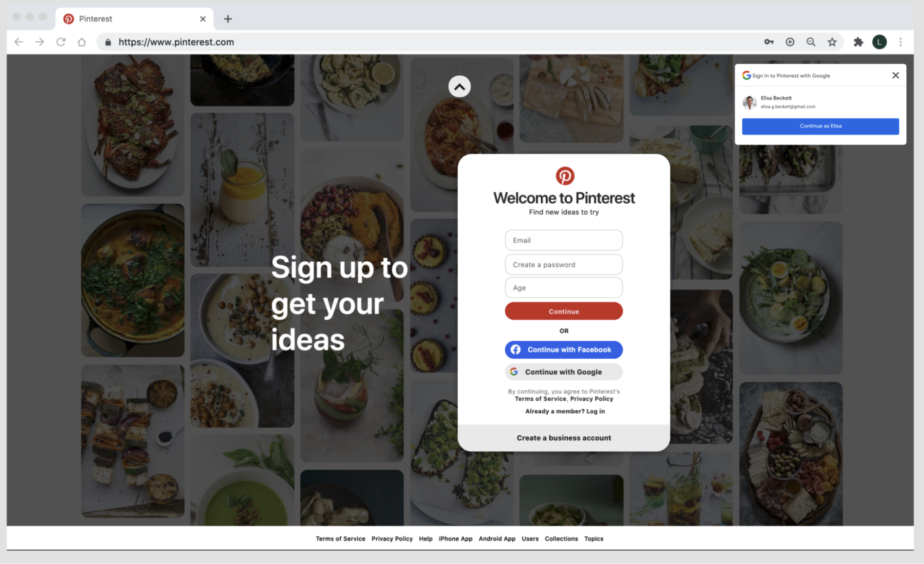This screenshot has width=924, height=564.
Task: Click the extensions puzzle icon in browser
Action: click(859, 42)
